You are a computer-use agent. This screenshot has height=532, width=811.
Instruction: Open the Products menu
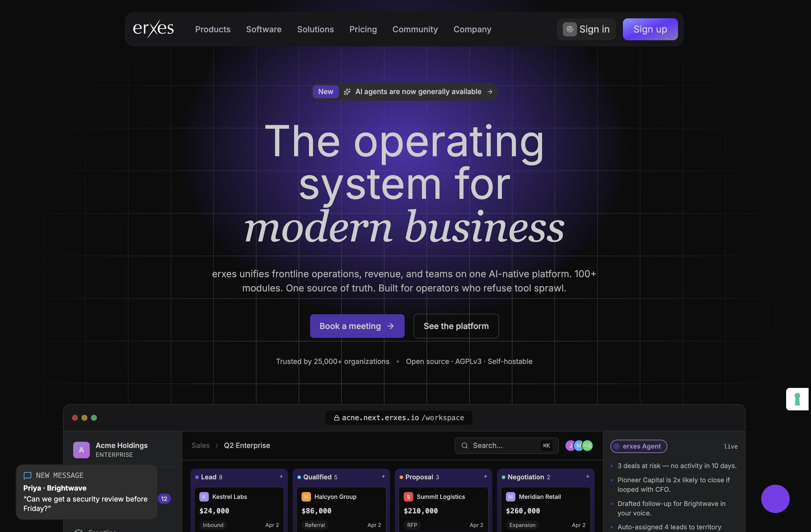(x=213, y=29)
